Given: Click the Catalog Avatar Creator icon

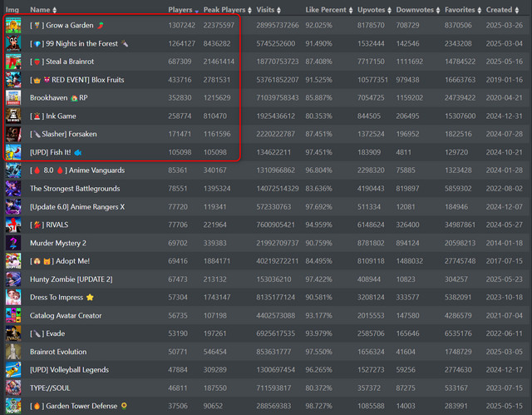Looking at the screenshot, I should click(x=13, y=316).
